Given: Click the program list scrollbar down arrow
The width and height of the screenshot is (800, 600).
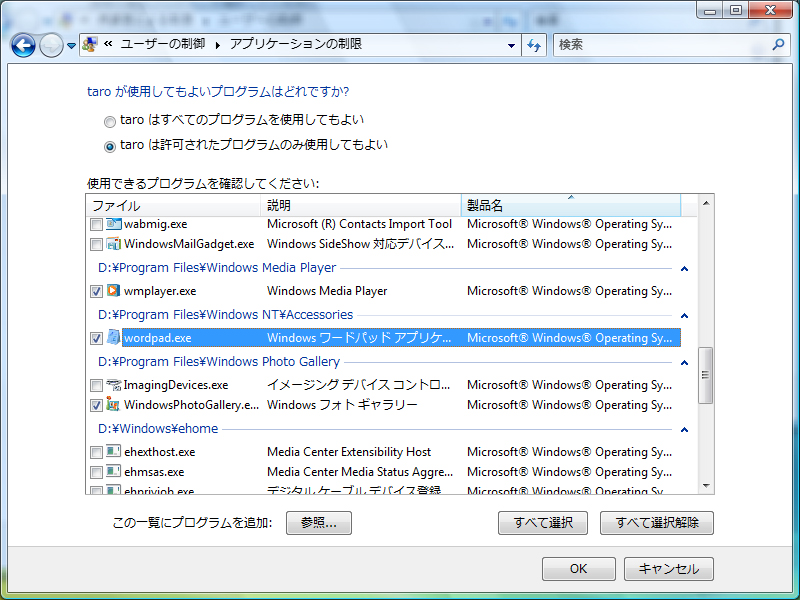Looking at the screenshot, I should [706, 486].
